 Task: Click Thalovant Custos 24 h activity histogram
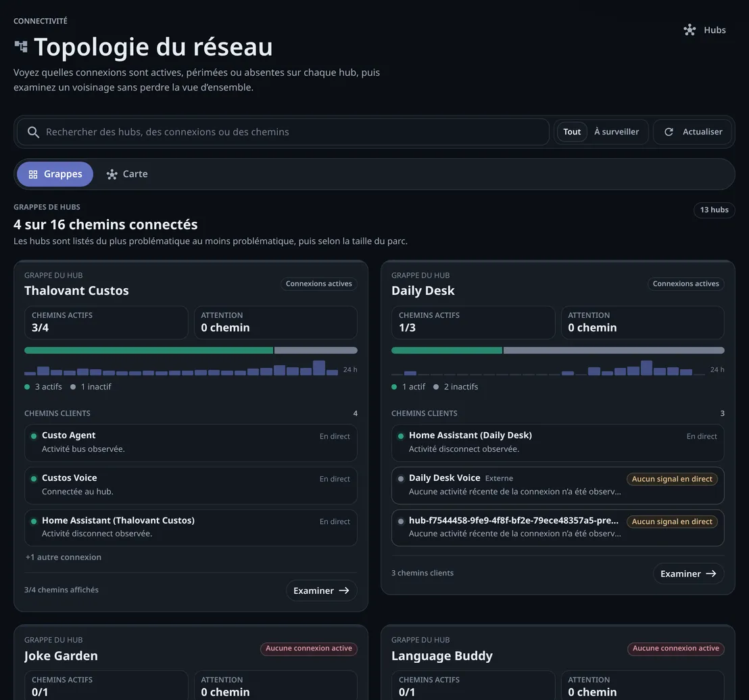[x=182, y=368]
